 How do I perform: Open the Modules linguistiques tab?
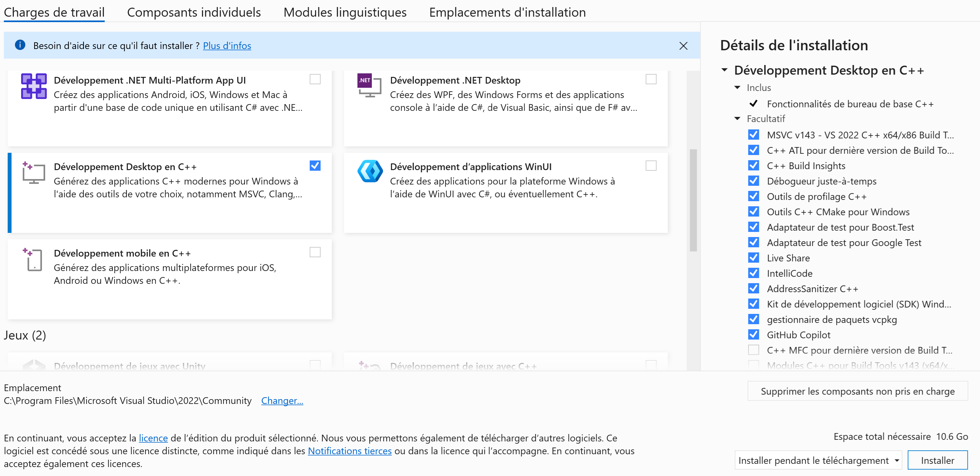[345, 12]
